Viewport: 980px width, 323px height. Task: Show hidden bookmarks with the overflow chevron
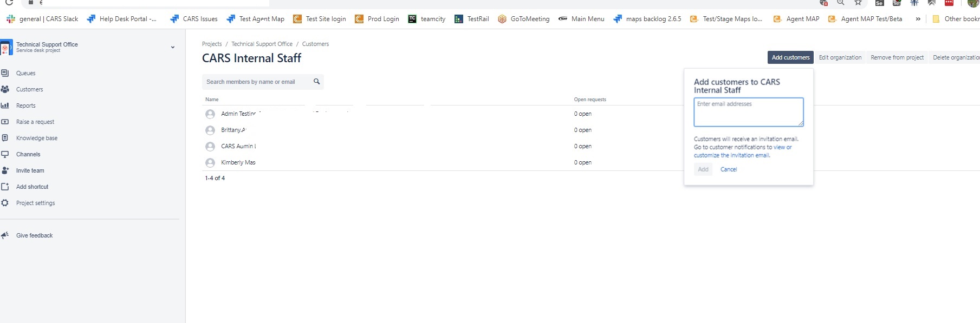pyautogui.click(x=918, y=19)
